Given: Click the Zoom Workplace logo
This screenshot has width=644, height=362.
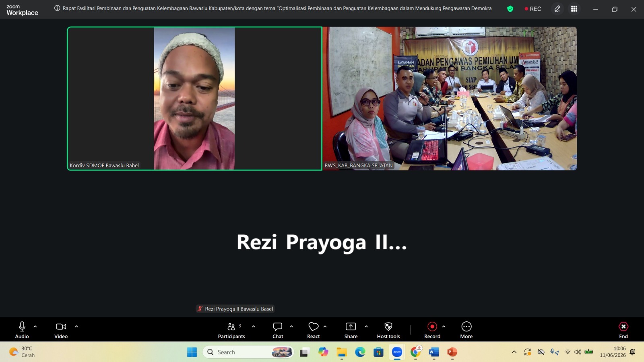Looking at the screenshot, I should coord(23,10).
